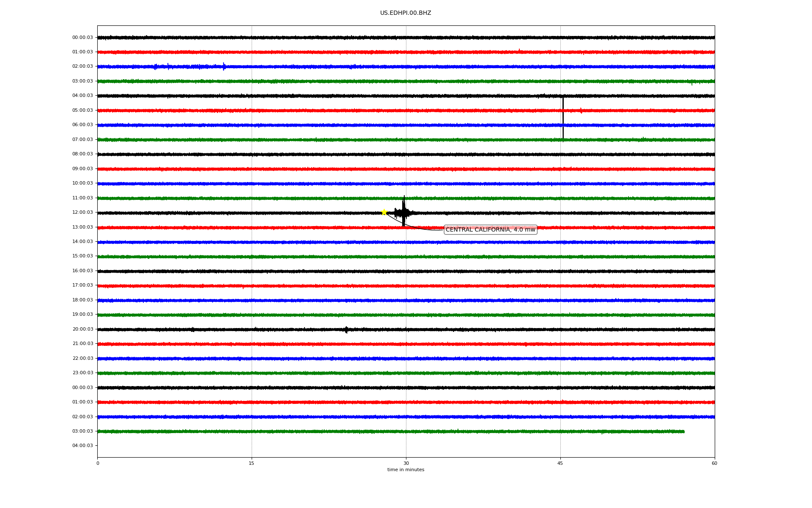Click the 14:00:03 row time label
This screenshot has width=812, height=508.
click(82, 241)
